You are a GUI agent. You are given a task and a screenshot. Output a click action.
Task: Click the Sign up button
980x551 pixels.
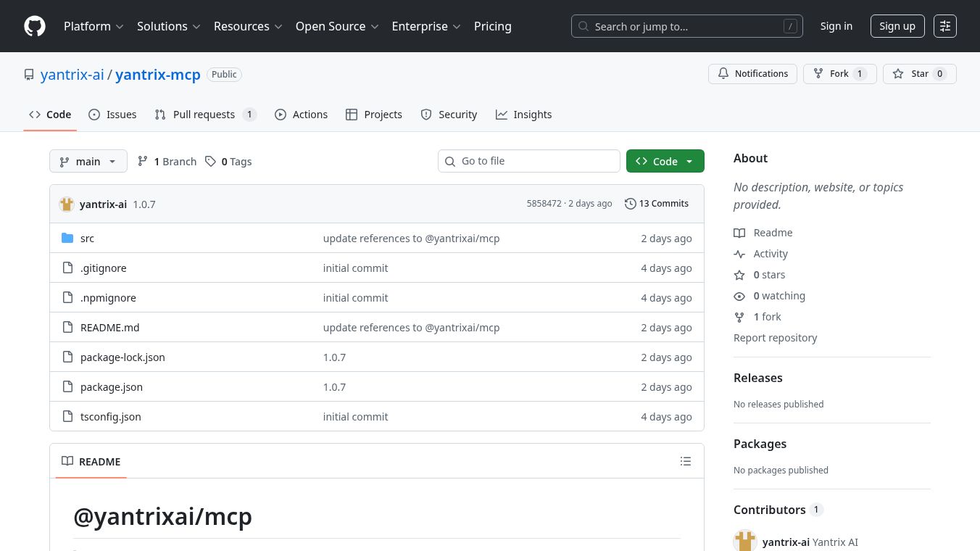pos(897,26)
